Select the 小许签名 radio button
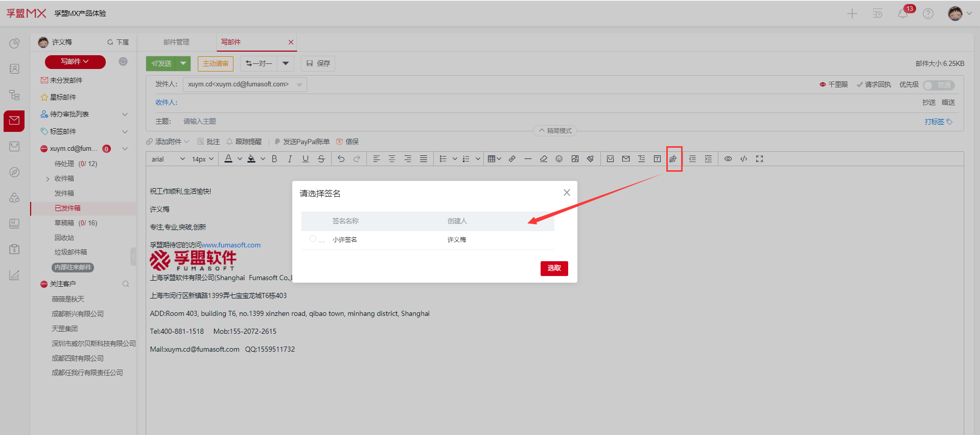The image size is (980, 435). coord(313,239)
